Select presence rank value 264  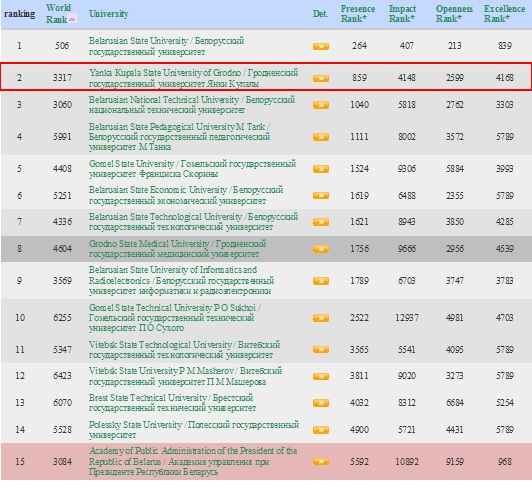coord(359,45)
